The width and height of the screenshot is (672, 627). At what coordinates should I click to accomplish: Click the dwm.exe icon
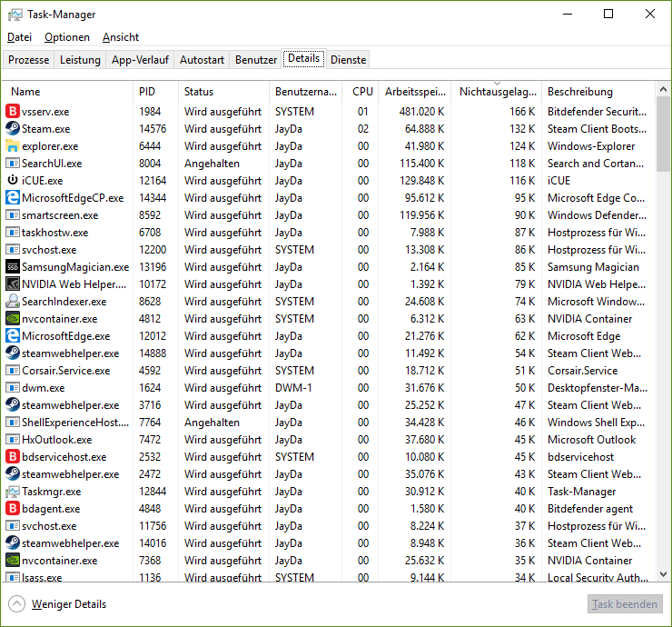13,388
